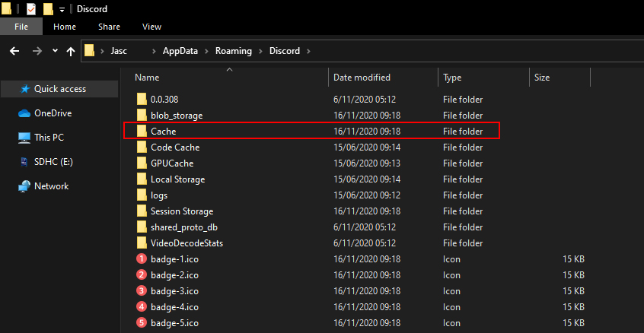Click the red badge 5 file icon
This screenshot has width=644, height=333.
pyautogui.click(x=142, y=323)
